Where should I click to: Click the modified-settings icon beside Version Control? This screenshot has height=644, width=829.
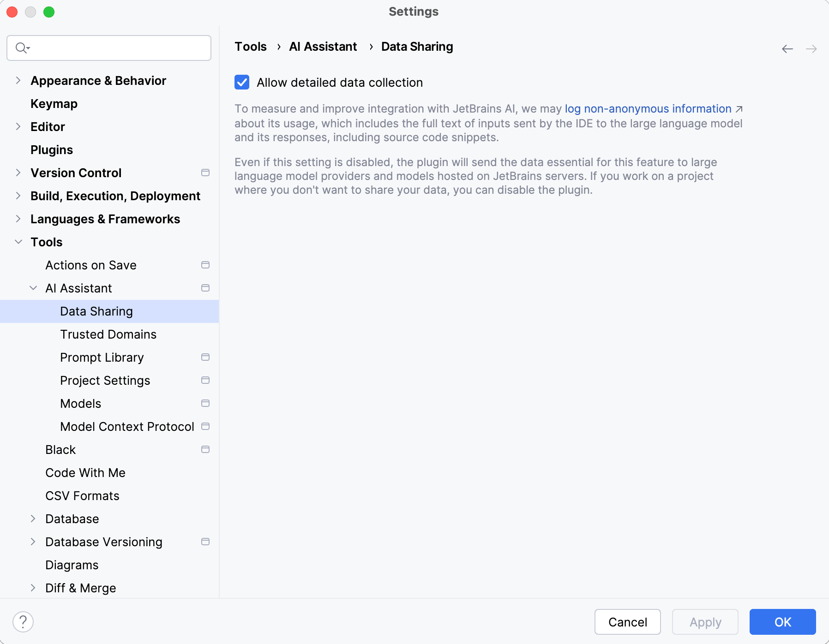coord(205,173)
